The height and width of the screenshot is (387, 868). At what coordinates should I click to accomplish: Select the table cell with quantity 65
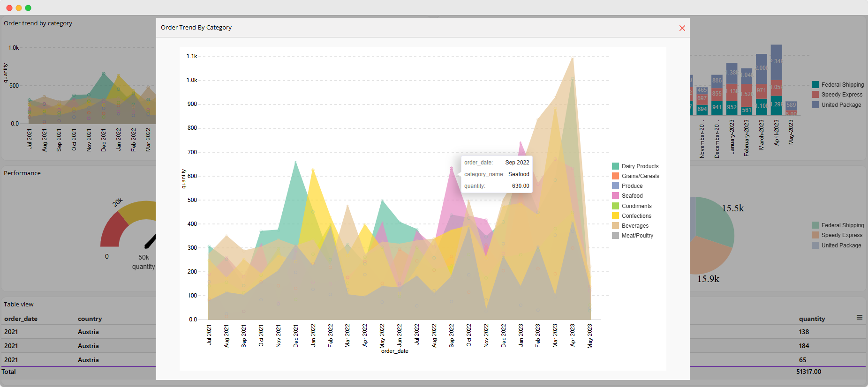[x=802, y=360]
